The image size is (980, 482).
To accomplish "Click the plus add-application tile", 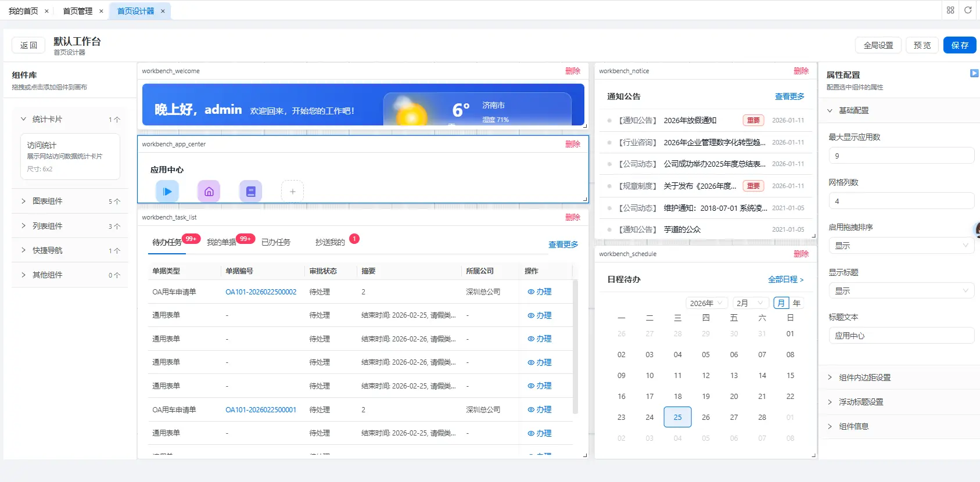I will point(292,191).
